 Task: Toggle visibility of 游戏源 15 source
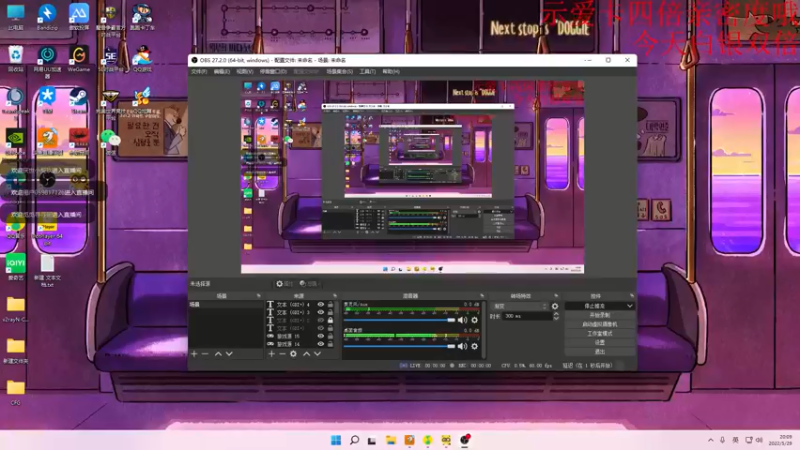click(321, 336)
